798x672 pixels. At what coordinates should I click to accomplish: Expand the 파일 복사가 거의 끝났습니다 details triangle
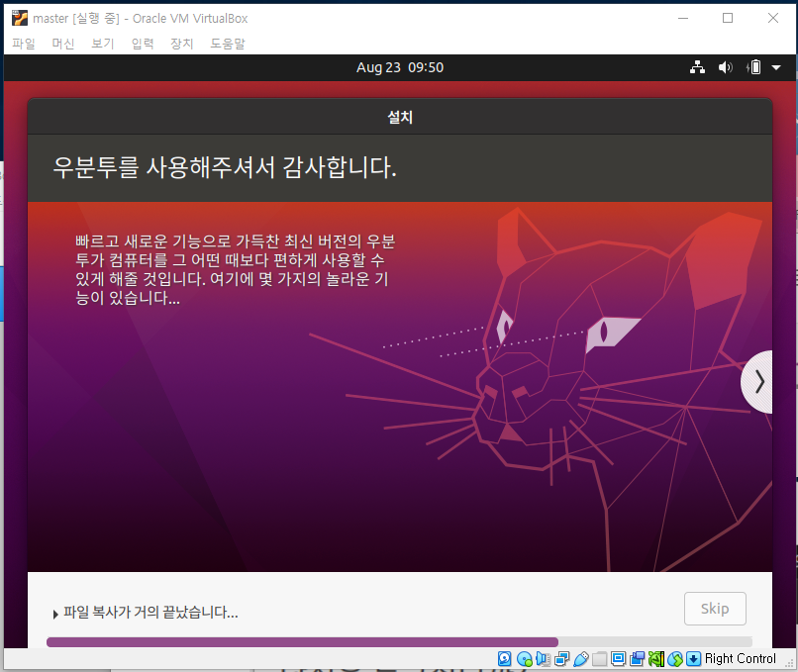point(55,614)
